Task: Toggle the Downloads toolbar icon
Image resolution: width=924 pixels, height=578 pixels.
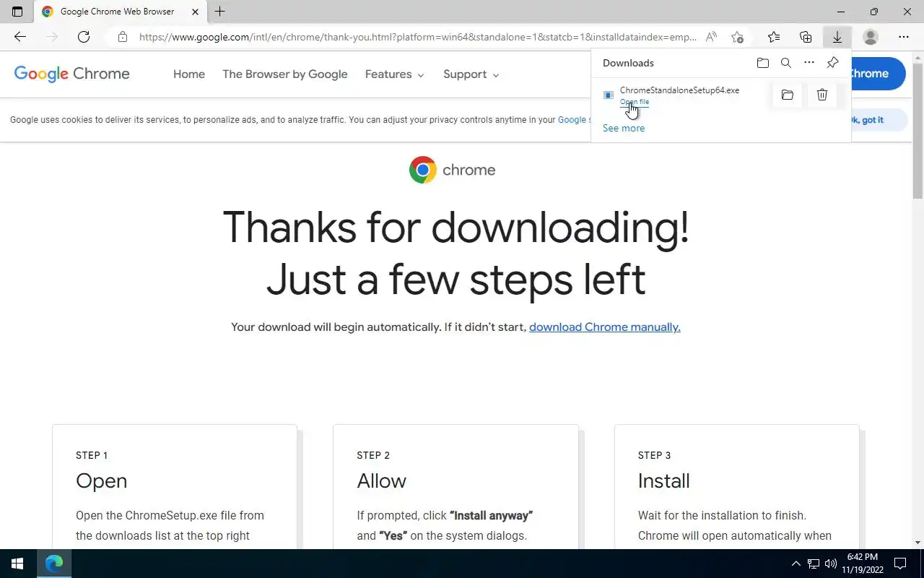Action: pos(837,37)
